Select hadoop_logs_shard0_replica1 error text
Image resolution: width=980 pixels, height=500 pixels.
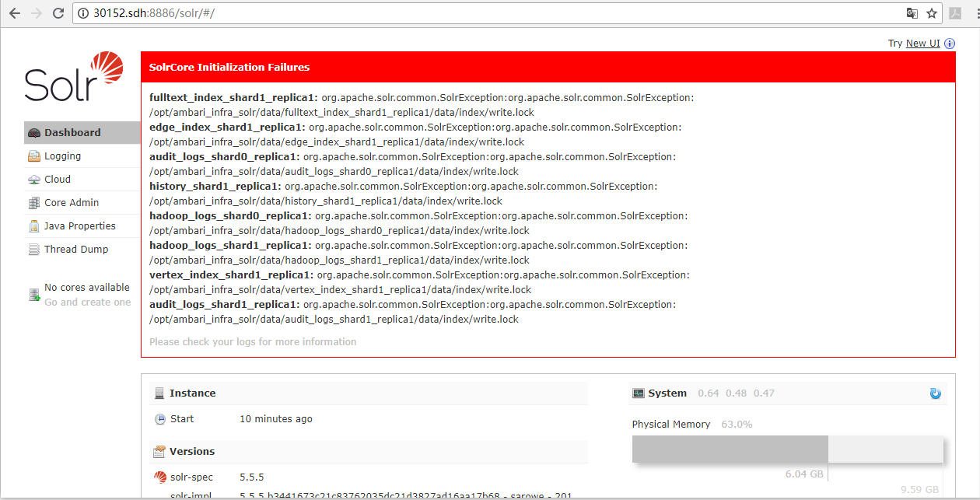coord(418,224)
